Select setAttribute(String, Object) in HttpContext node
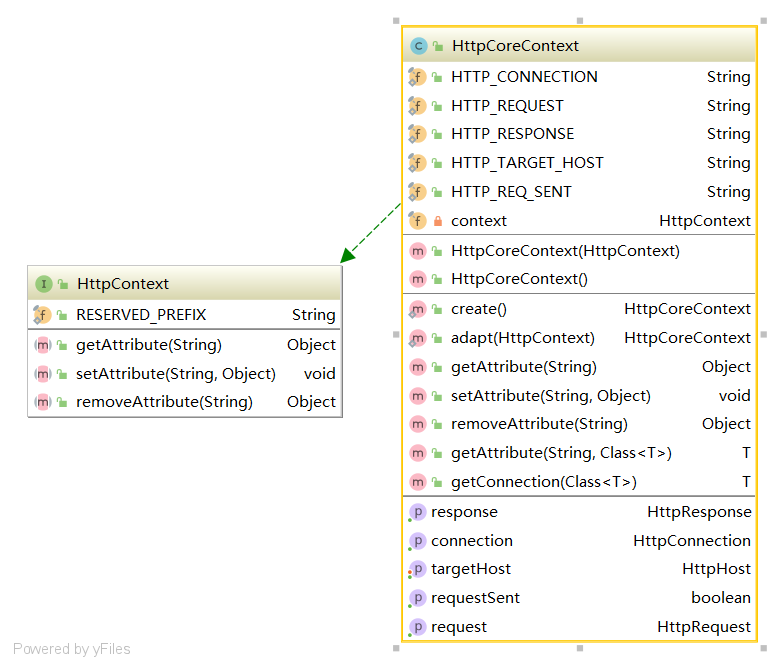This screenshot has width=783, height=668. [x=185, y=373]
